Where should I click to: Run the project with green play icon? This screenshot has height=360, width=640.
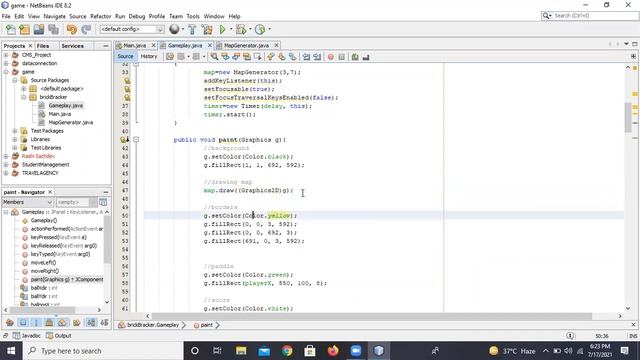tap(222, 29)
